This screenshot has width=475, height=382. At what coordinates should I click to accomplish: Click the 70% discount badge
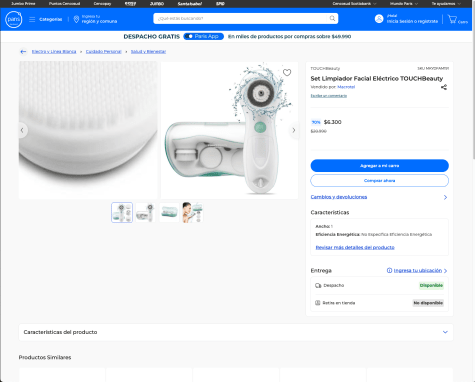pos(316,122)
